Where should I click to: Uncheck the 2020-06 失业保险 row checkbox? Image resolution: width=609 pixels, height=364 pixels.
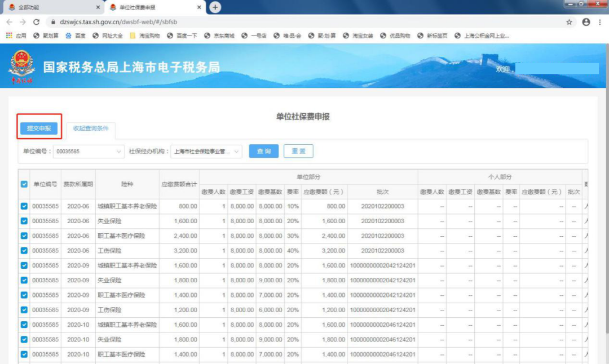point(24,221)
